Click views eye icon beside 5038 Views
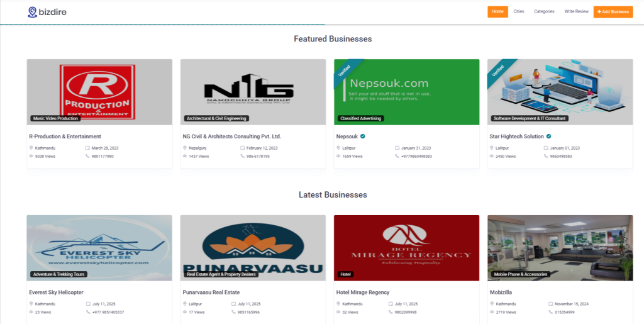The width and height of the screenshot is (644, 324). coord(31,157)
